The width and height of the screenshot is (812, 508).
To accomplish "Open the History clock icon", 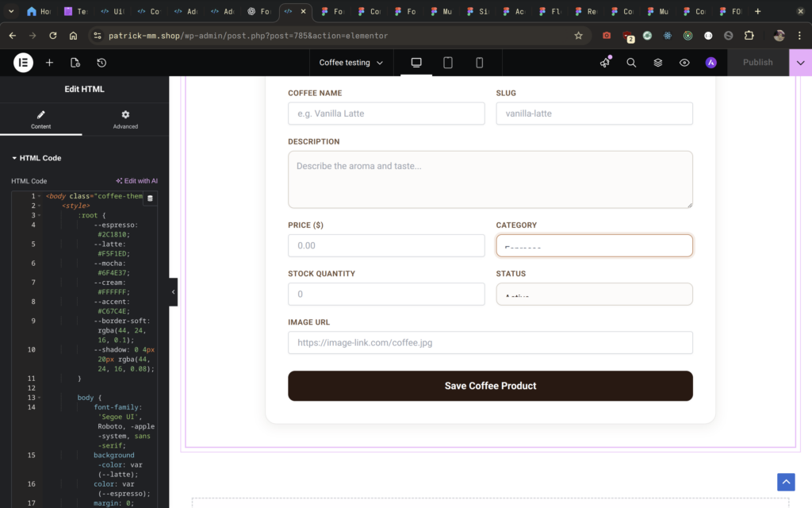I will [101, 63].
